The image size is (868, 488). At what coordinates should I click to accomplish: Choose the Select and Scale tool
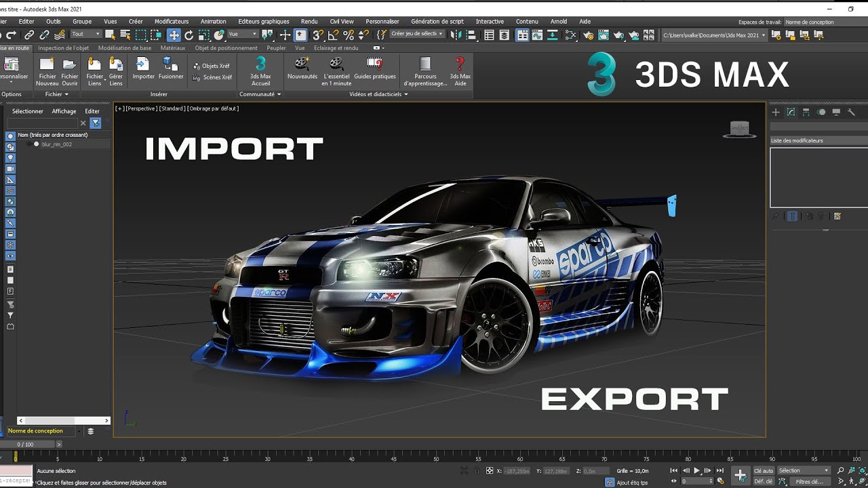pos(203,35)
